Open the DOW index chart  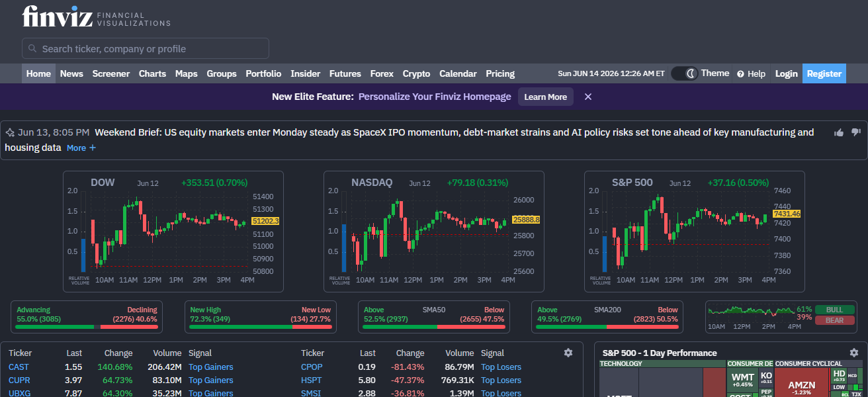(x=173, y=232)
